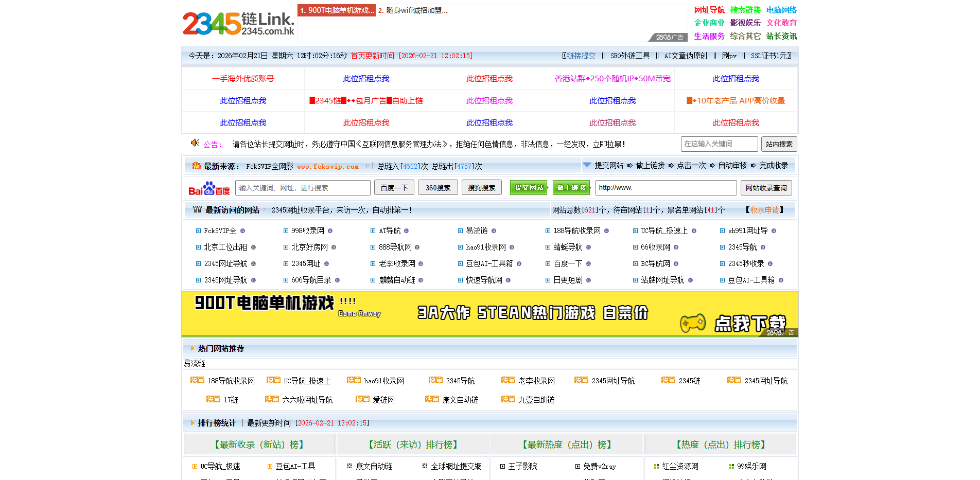Click the orange icon next to 最新来源
The image size is (980, 480).
click(196, 166)
